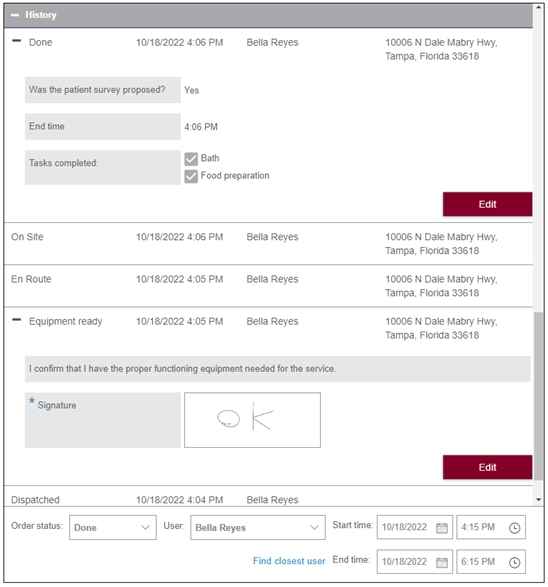Collapse the Equipment ready history entry
Image resolution: width=548 pixels, height=587 pixels.
pyautogui.click(x=16, y=320)
